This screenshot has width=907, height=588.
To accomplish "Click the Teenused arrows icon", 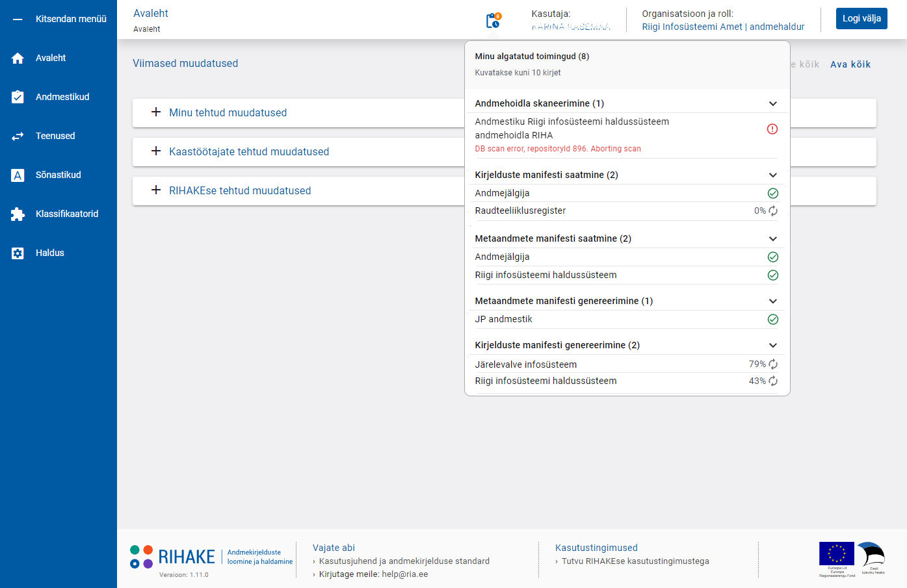I will click(18, 136).
